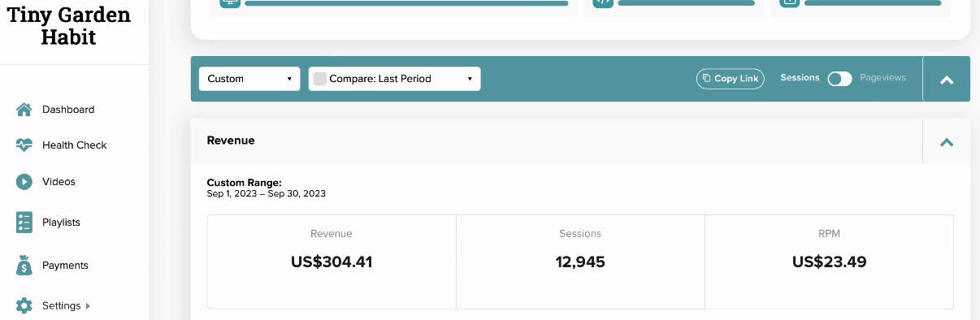Click the copy icon inside Copy Link
Image resolution: width=980 pixels, height=320 pixels.
click(x=707, y=79)
